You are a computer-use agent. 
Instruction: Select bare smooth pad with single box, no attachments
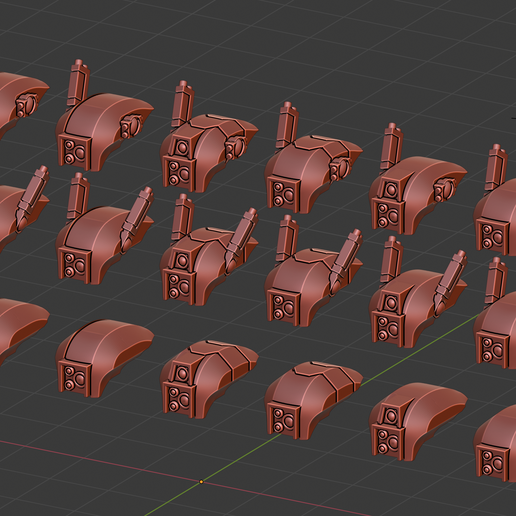tap(105, 358)
